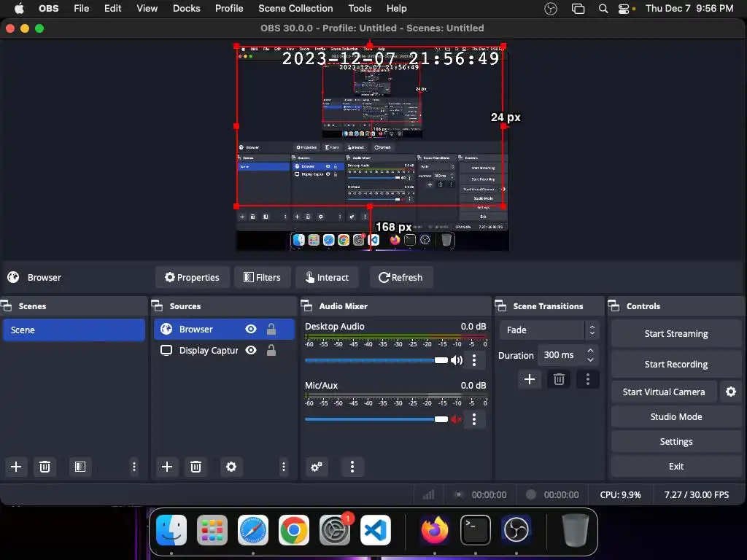Image resolution: width=747 pixels, height=560 pixels.
Task: Click Start Virtual Camera button
Action: tap(664, 392)
